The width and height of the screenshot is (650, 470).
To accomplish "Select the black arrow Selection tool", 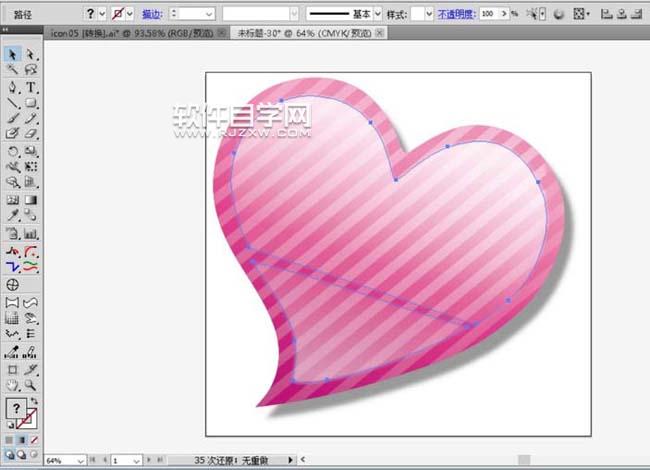I will [x=13, y=54].
